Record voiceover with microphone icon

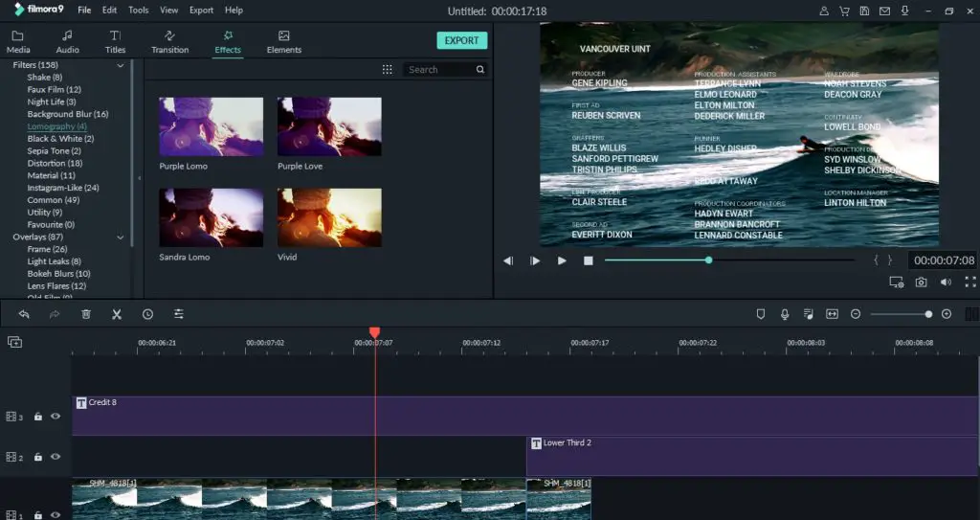click(x=785, y=314)
